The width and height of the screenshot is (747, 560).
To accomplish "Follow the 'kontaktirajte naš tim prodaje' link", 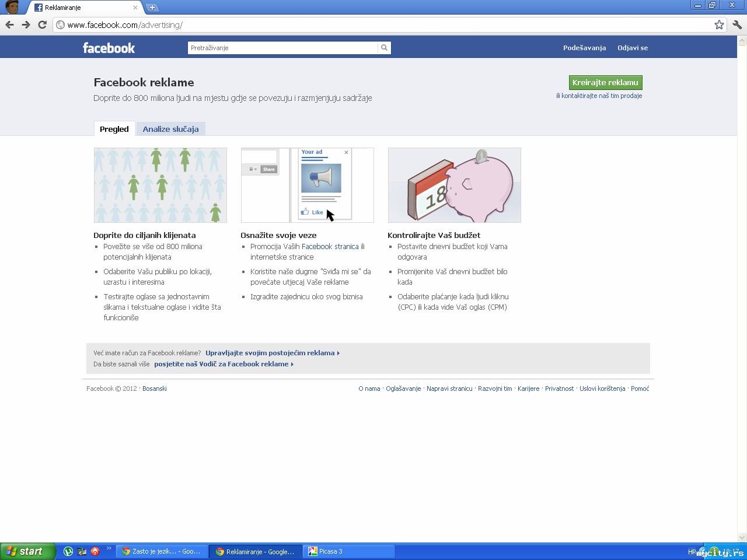I will click(602, 96).
